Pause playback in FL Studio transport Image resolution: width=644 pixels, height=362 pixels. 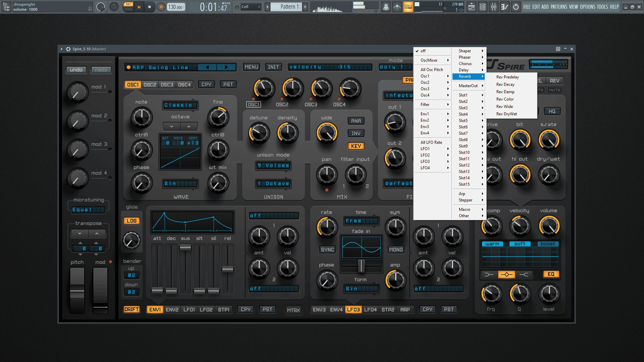139,7
